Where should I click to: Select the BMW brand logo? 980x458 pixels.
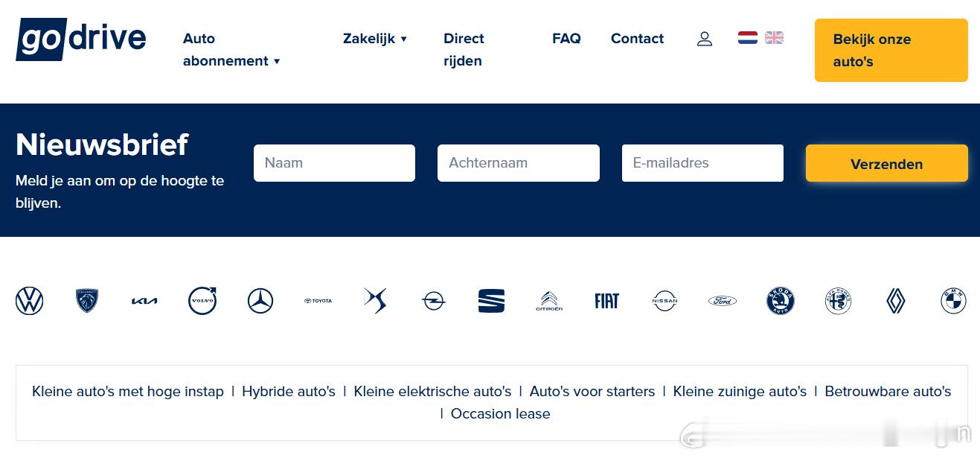[x=953, y=301]
